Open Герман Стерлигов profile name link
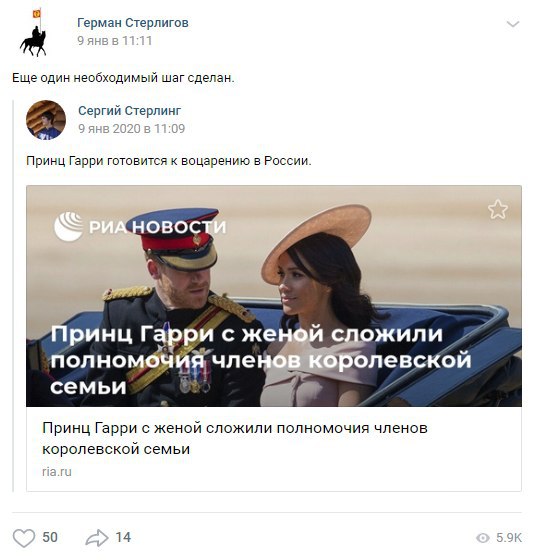The width and height of the screenshot is (537, 560). click(133, 22)
